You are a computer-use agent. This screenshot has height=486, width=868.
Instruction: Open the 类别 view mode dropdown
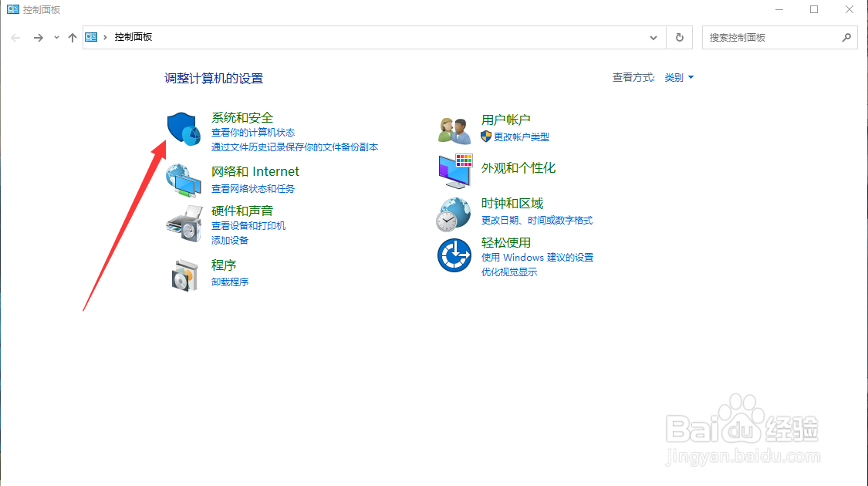tap(677, 77)
